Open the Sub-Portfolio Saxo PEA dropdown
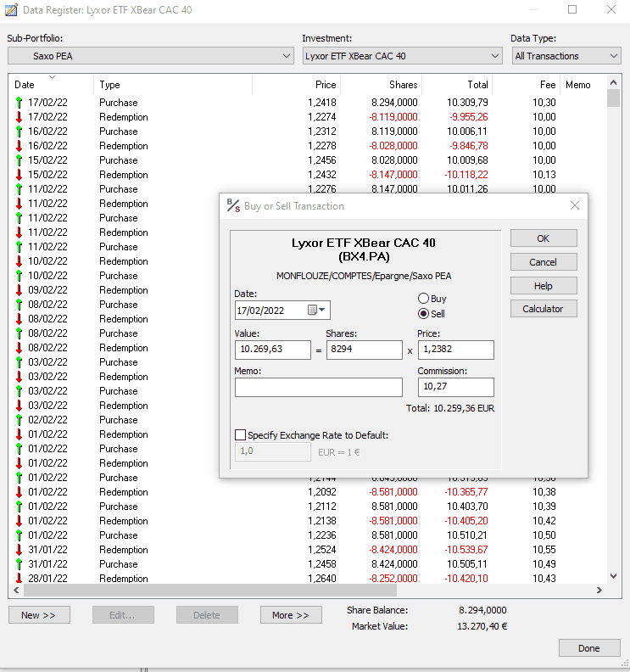This screenshot has height=672, width=630. click(151, 56)
